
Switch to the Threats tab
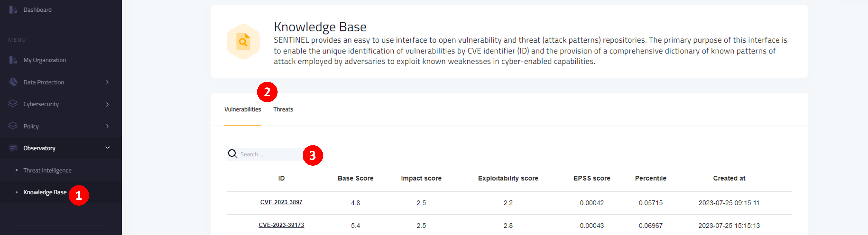coord(283,109)
